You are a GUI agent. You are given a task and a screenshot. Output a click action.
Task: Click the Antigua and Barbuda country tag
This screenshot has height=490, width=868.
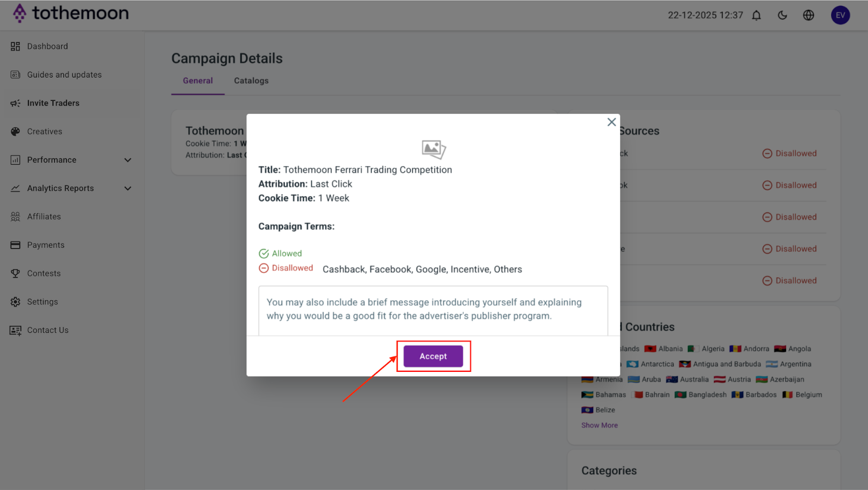720,364
